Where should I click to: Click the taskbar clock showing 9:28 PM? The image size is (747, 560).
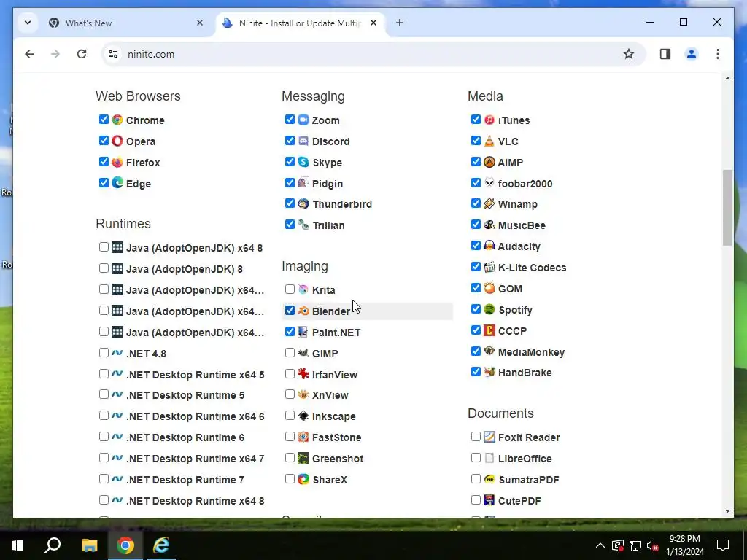coord(684,545)
